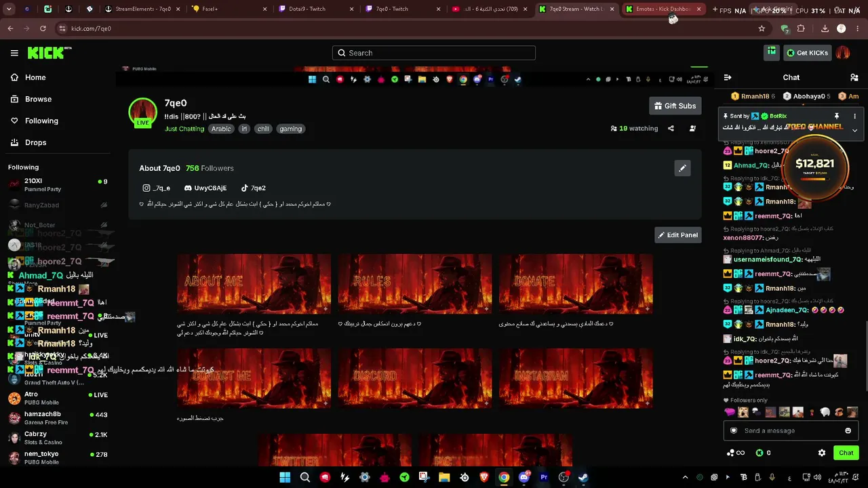Share the 7qe0 stream
The width and height of the screenshot is (868, 488).
(x=671, y=129)
